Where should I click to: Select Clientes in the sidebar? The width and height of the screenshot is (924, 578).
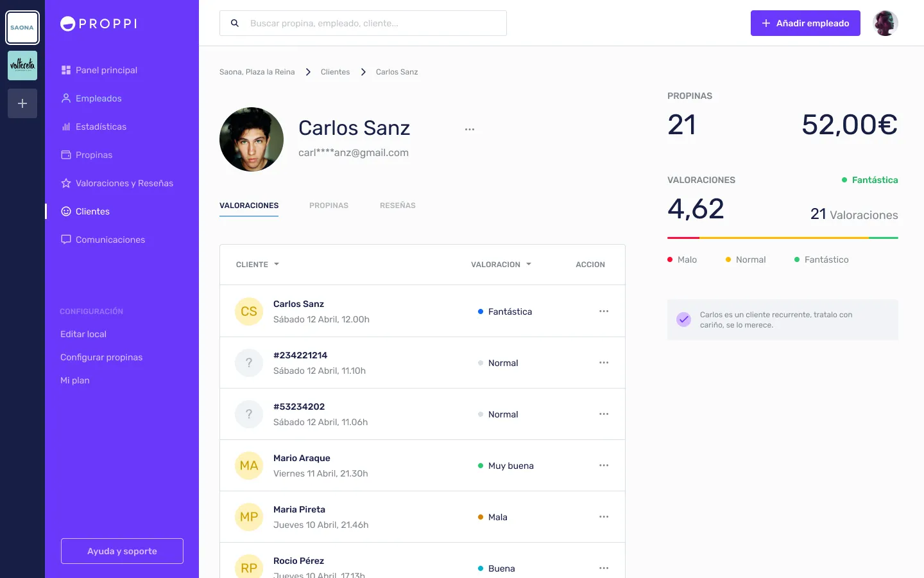coord(93,211)
